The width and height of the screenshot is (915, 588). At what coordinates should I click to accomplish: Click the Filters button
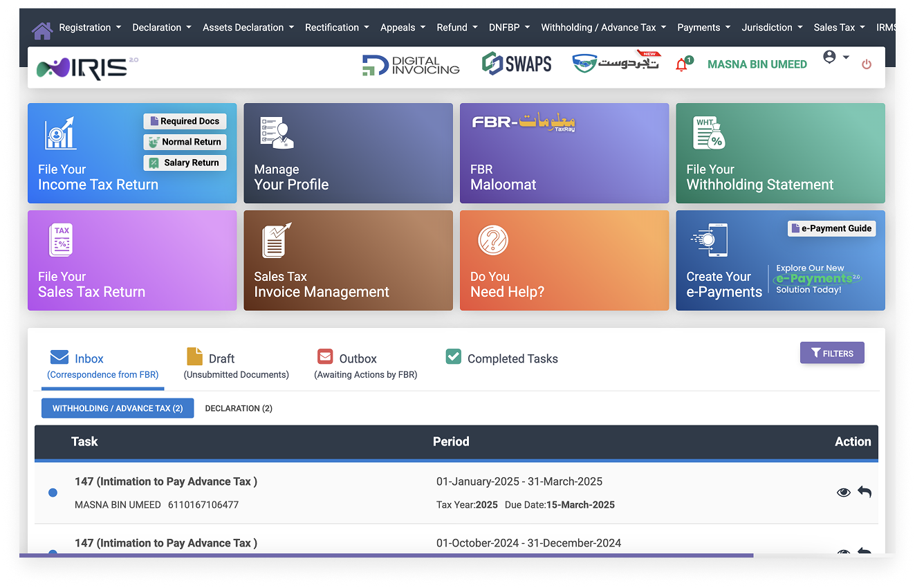832,353
